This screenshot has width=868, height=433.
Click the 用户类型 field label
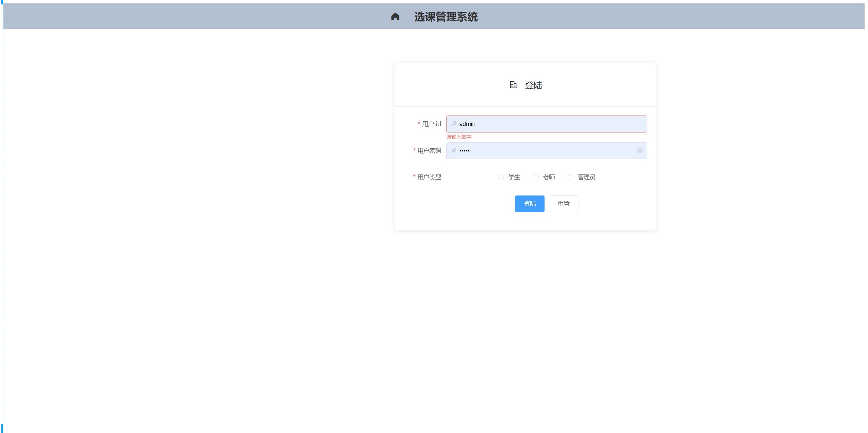coord(429,177)
